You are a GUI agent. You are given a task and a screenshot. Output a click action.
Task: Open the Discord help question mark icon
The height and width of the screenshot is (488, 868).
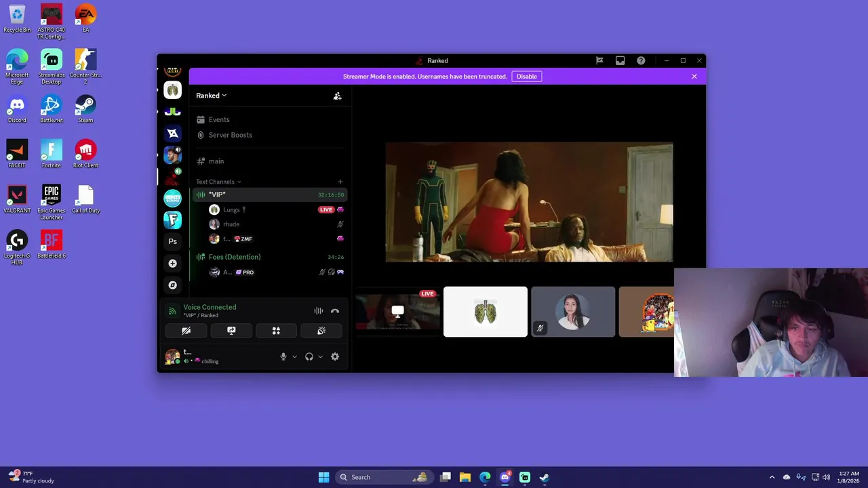(641, 60)
